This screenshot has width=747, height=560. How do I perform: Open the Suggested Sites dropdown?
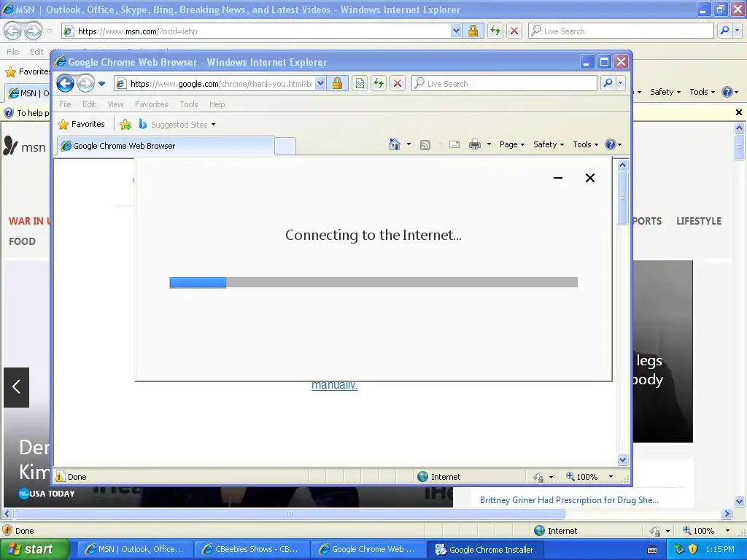point(177,124)
